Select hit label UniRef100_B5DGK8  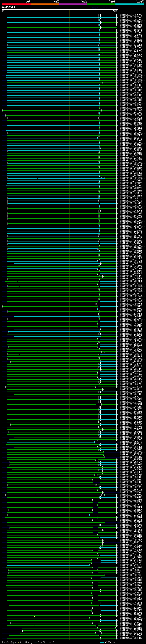(x=131, y=85)
